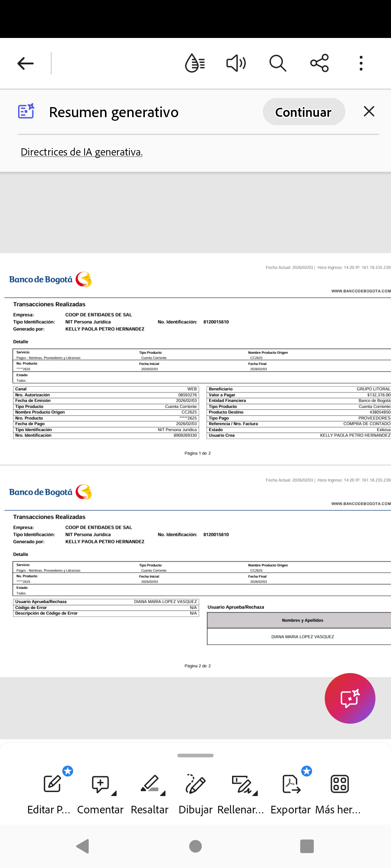This screenshot has width=391, height=868.
Task: Expand Comentar tool options arrow
Action: (x=114, y=793)
